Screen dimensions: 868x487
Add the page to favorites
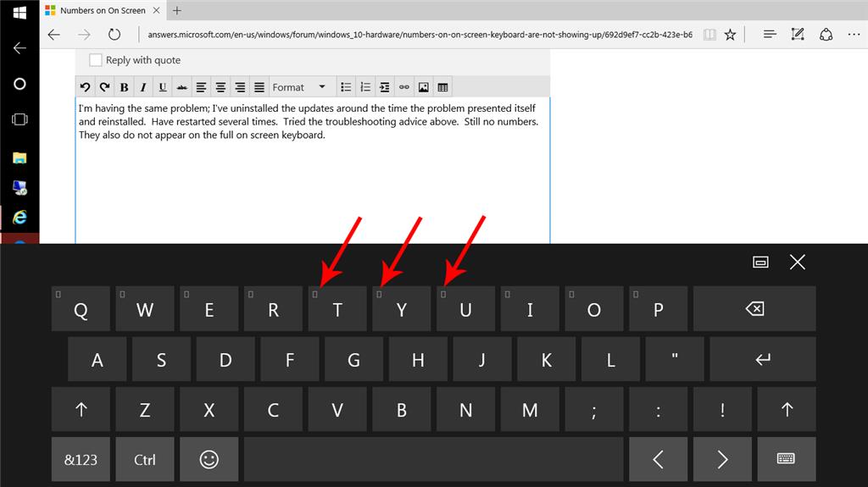coord(730,35)
